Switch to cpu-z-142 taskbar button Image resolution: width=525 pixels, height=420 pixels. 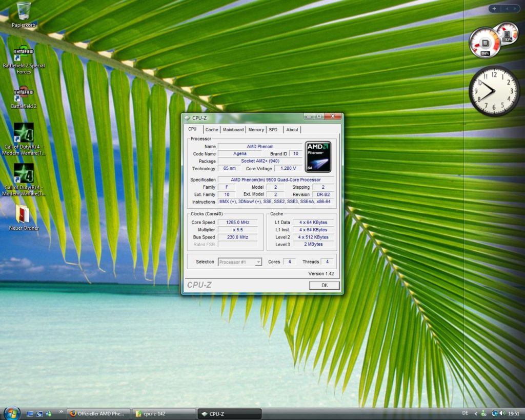point(164,414)
